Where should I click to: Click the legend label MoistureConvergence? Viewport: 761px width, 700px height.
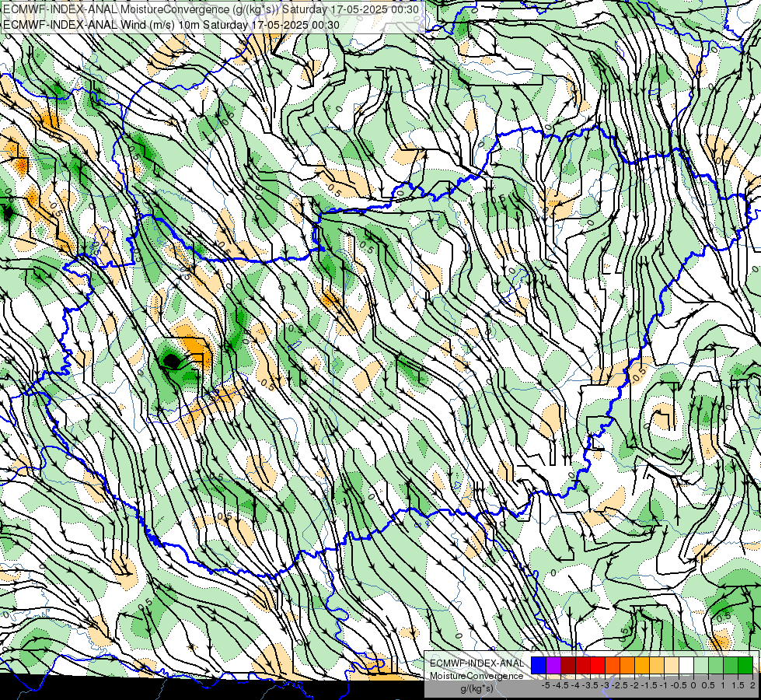[476, 676]
